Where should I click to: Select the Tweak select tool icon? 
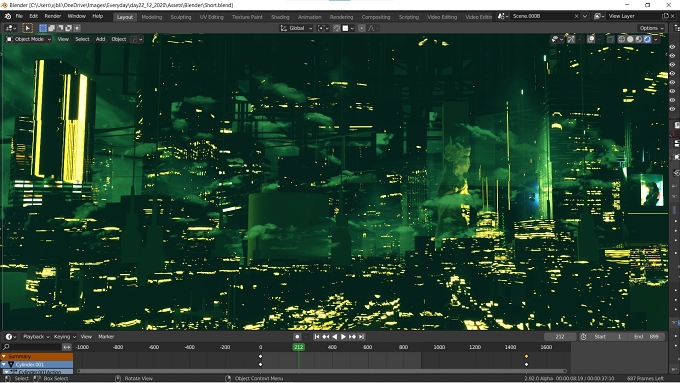pos(27,28)
